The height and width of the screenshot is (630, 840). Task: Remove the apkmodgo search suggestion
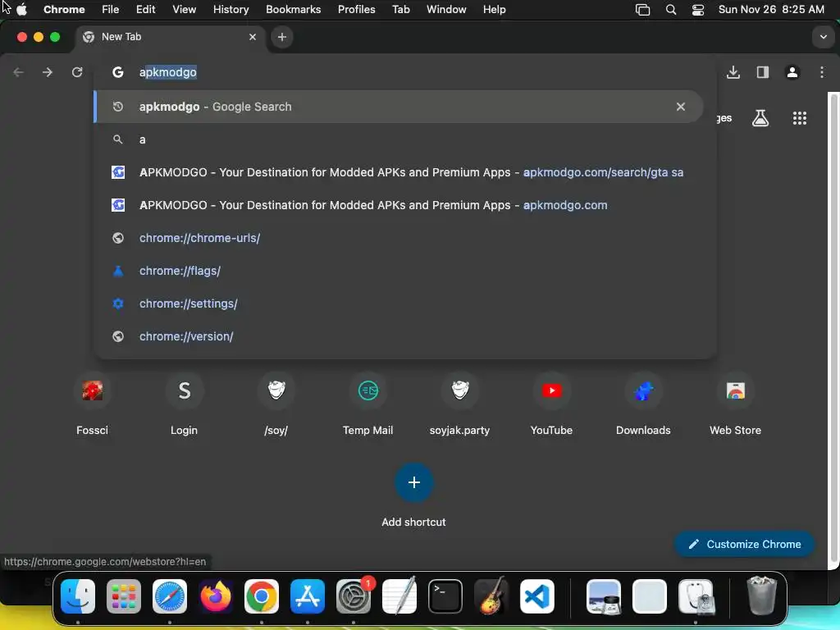coord(680,107)
